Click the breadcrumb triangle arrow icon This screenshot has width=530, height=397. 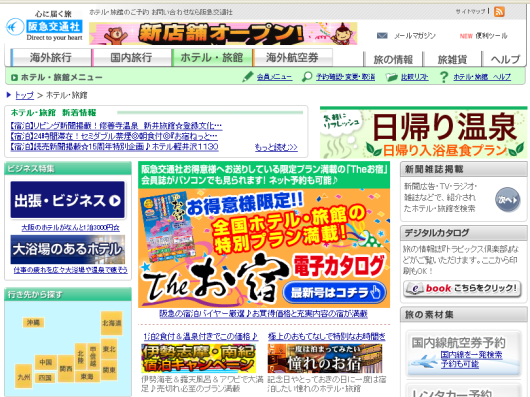point(9,95)
